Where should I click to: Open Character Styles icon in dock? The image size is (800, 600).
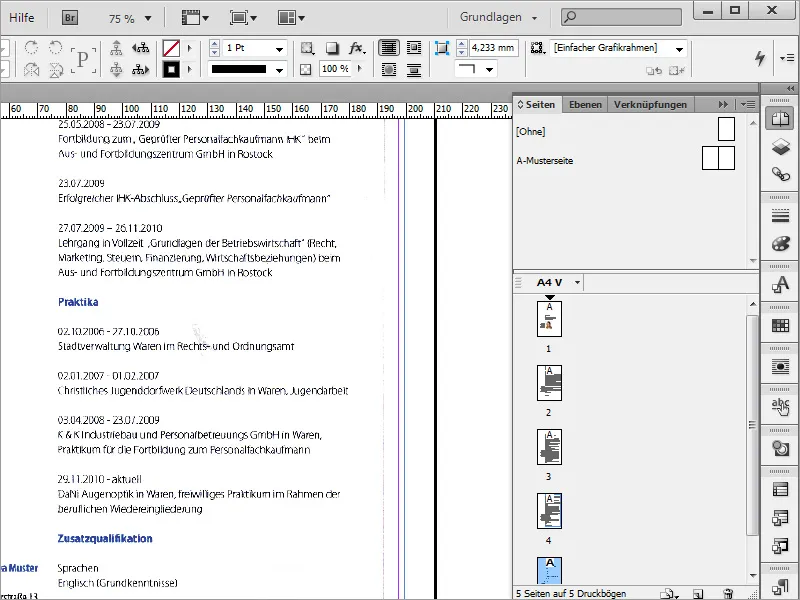tap(780, 284)
